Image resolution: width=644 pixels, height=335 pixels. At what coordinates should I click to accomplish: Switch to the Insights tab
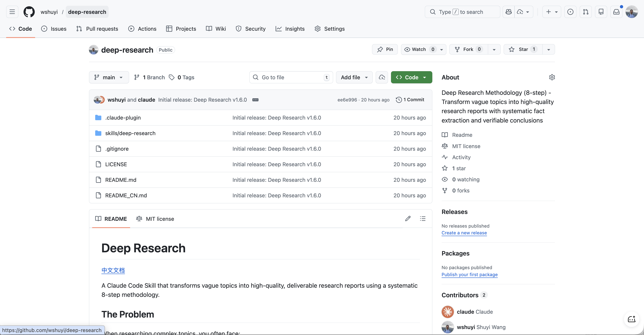(290, 29)
